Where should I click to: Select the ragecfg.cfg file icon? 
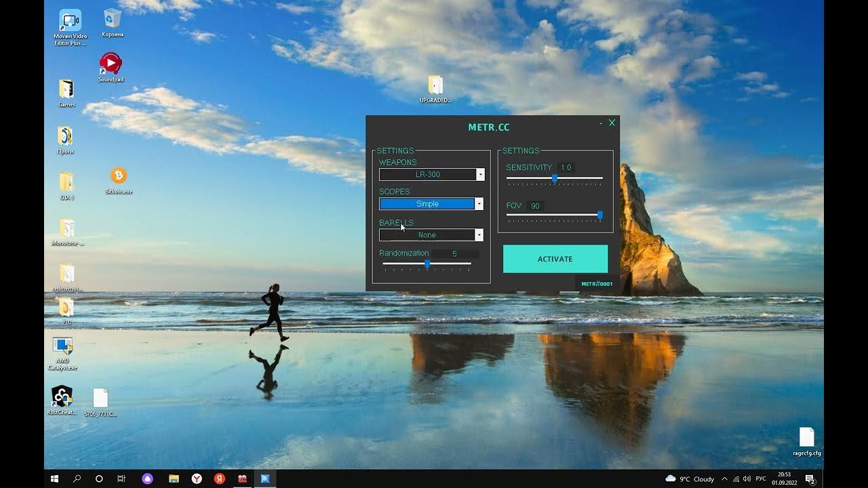[x=806, y=441]
